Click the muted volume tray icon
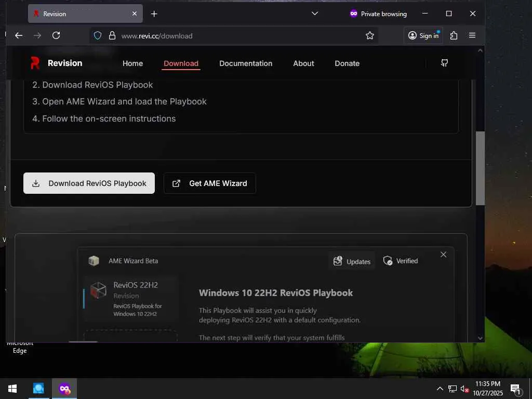 click(464, 389)
